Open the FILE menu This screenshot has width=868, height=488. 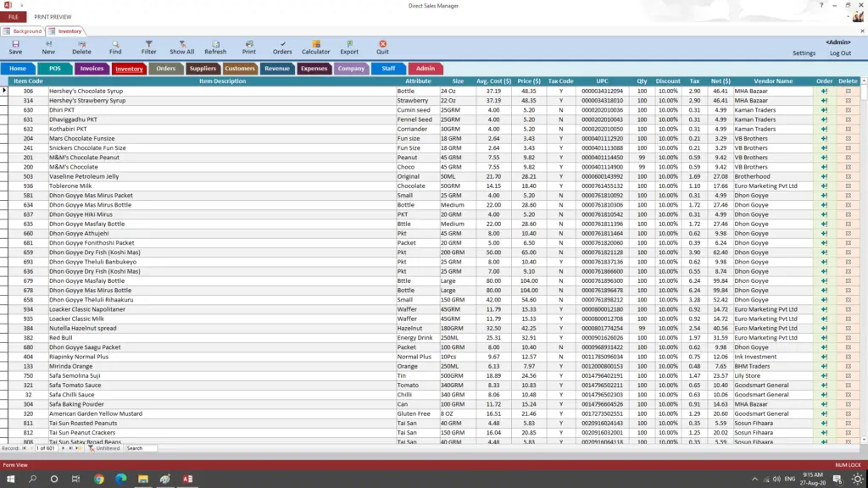point(14,16)
